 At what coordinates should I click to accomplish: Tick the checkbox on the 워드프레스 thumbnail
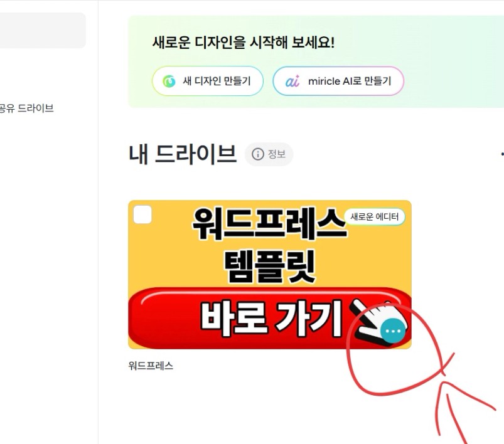pyautogui.click(x=142, y=214)
